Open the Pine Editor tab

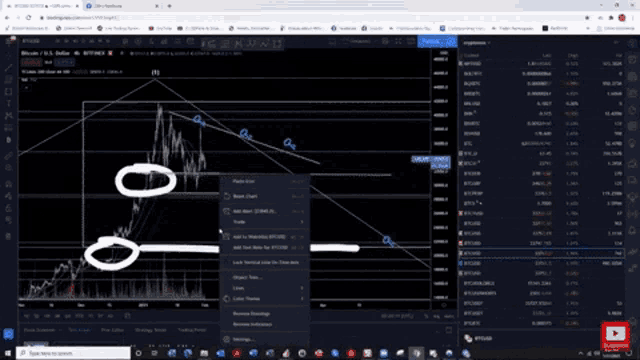pos(112,330)
